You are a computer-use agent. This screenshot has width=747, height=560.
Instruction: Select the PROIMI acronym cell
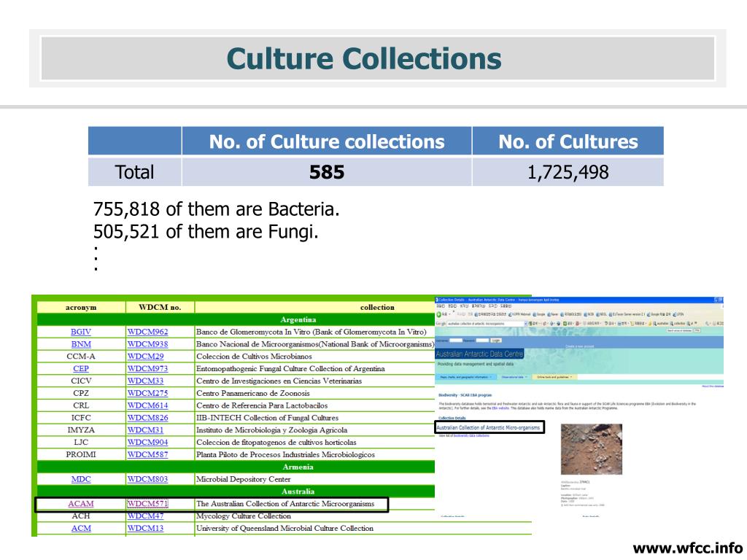click(81, 455)
